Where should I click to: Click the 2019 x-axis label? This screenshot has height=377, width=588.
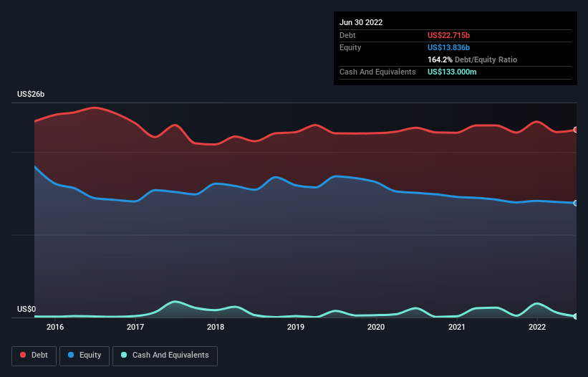pos(296,327)
